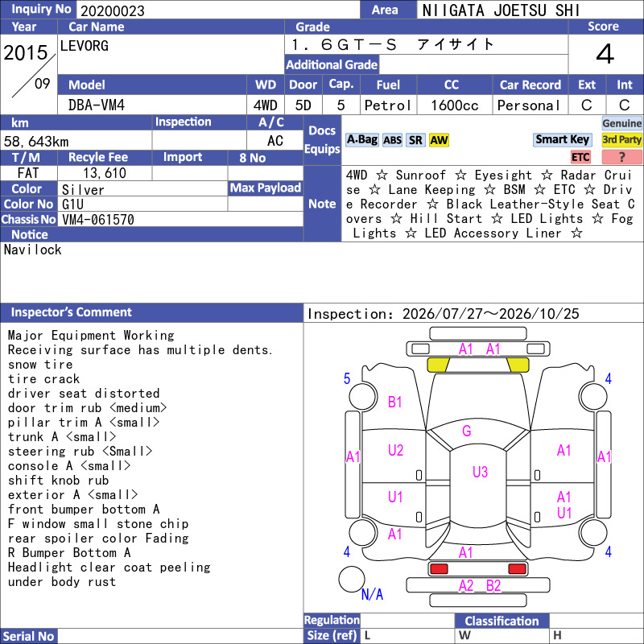Image resolution: width=644 pixels, height=644 pixels.
Task: Click the 'steering rub <Small>' comment
Action: coord(80,451)
